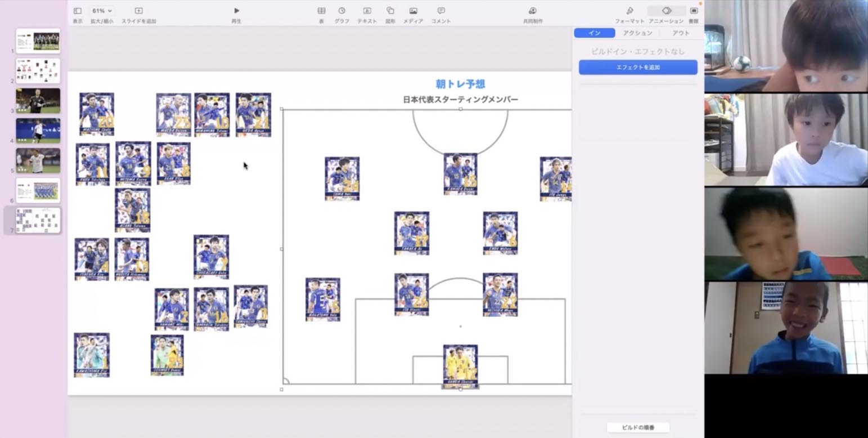This screenshot has height=438, width=868.
Task: Click the collaborate (共同制作) icon
Action: pos(532,11)
